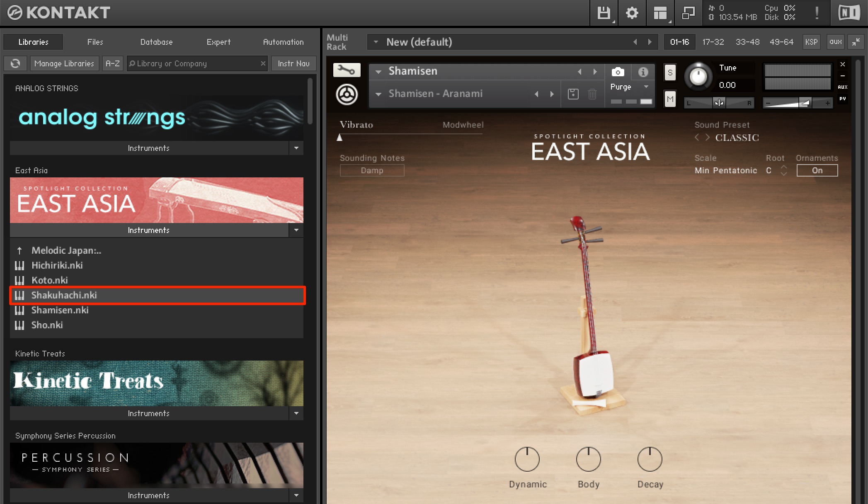
Task: Click the Tune knob
Action: click(x=698, y=77)
